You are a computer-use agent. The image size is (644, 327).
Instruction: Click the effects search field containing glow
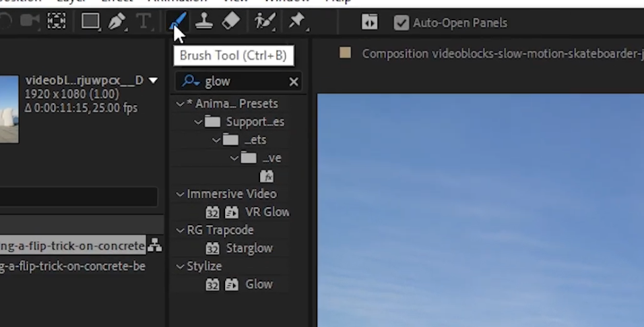tap(238, 82)
